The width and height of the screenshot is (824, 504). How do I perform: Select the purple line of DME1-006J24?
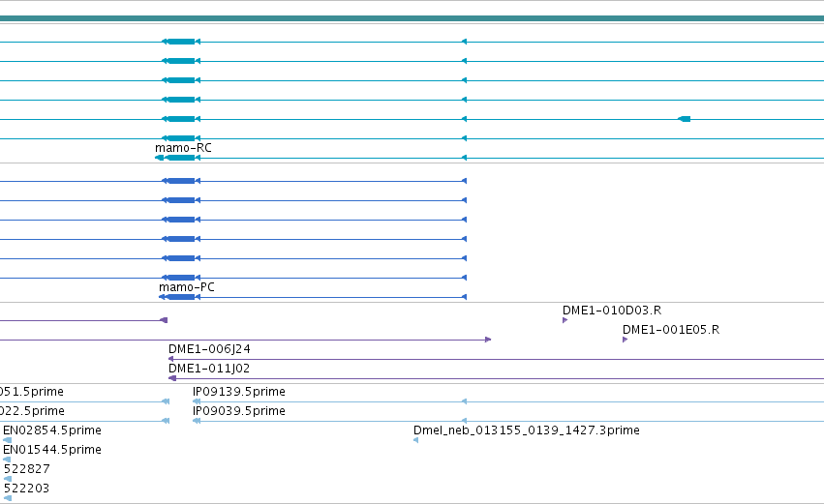coord(496,359)
